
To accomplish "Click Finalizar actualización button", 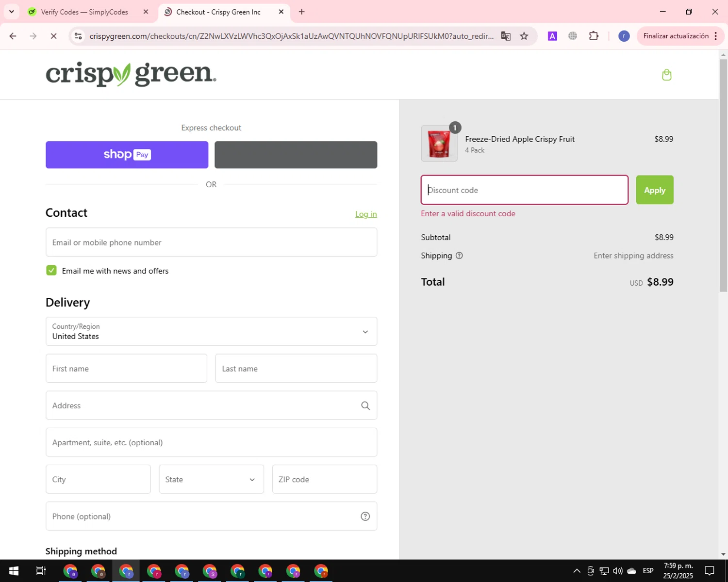I will pyautogui.click(x=676, y=36).
